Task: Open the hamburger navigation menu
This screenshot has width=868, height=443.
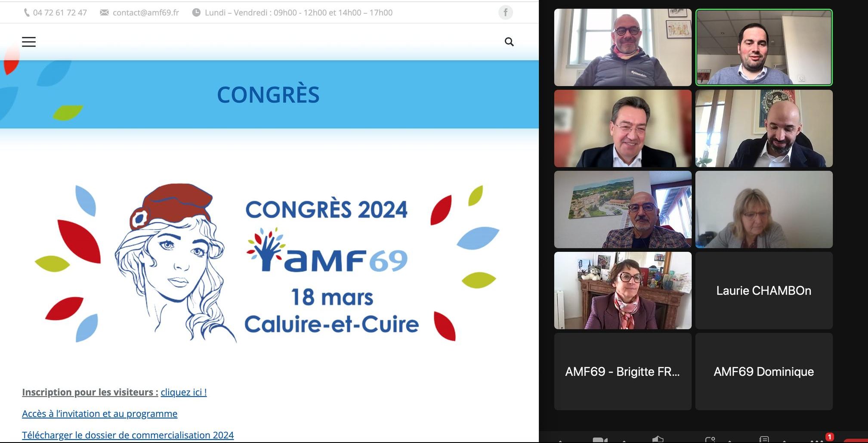Action: point(29,42)
